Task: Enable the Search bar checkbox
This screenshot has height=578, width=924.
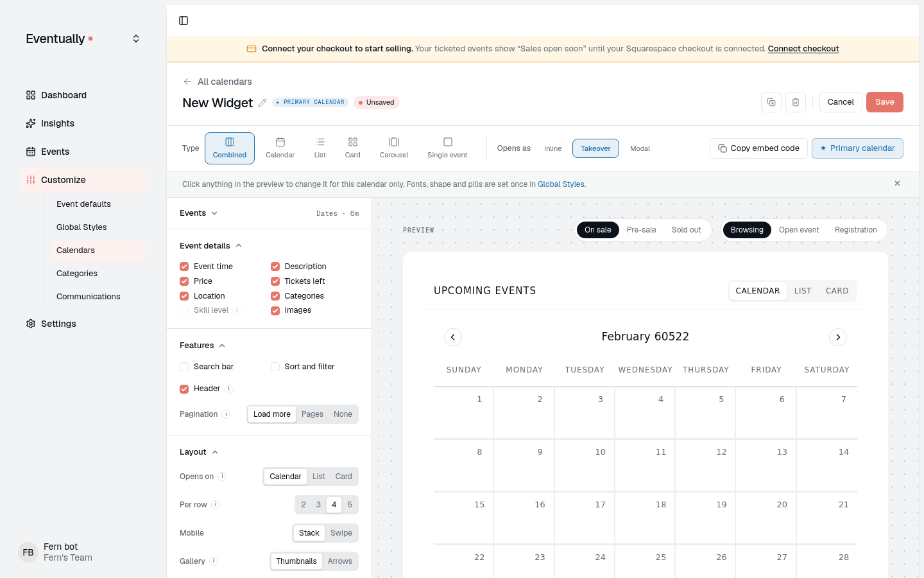Action: [x=184, y=367]
